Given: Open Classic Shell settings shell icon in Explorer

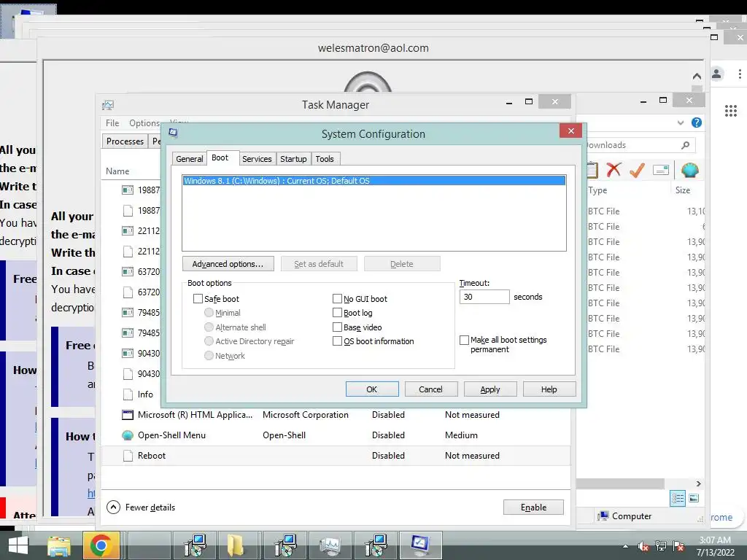Looking at the screenshot, I should [x=689, y=170].
